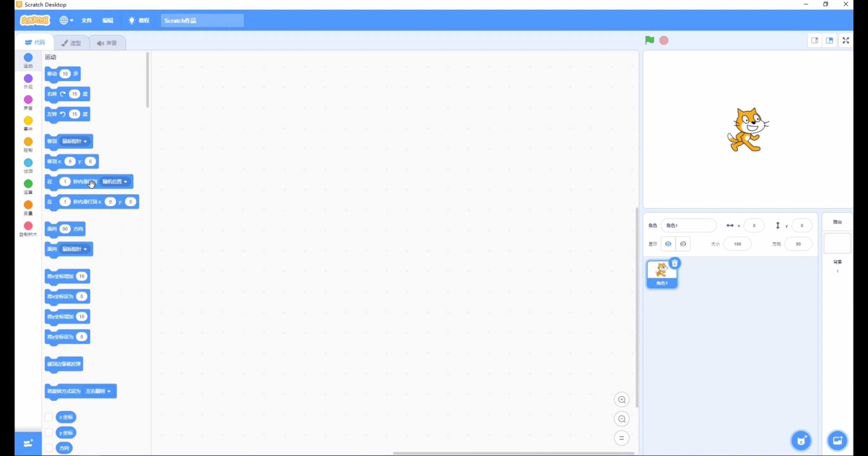868x456 pixels.
Task: Zoom out on the code workspace
Action: [622, 419]
